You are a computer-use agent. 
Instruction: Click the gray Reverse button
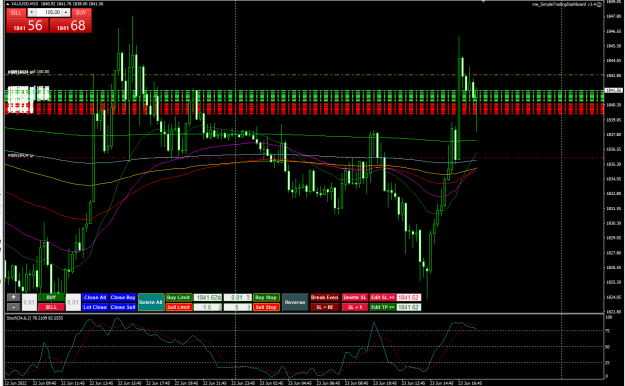(x=295, y=302)
